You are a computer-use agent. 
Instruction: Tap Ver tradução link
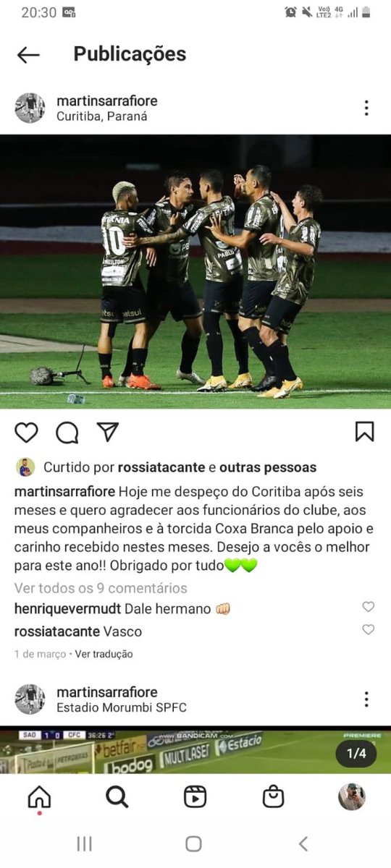point(104,654)
